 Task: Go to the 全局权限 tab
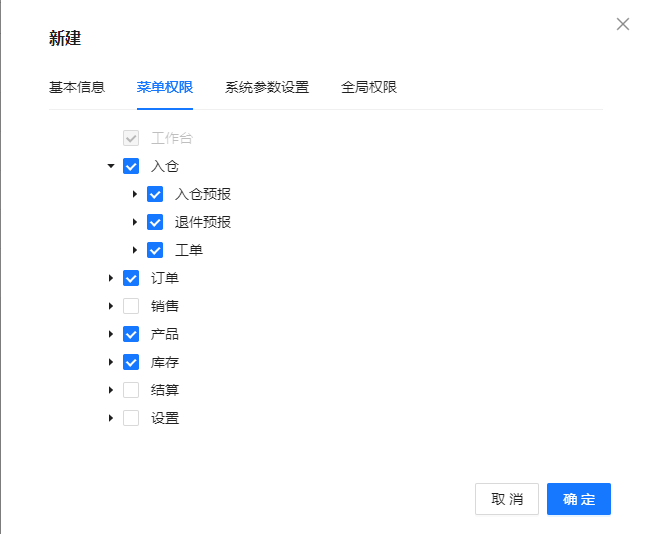pos(369,87)
